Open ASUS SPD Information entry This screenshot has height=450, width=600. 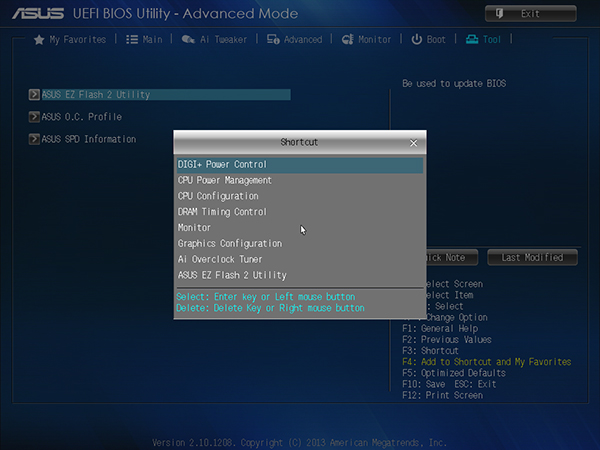pyautogui.click(x=88, y=139)
